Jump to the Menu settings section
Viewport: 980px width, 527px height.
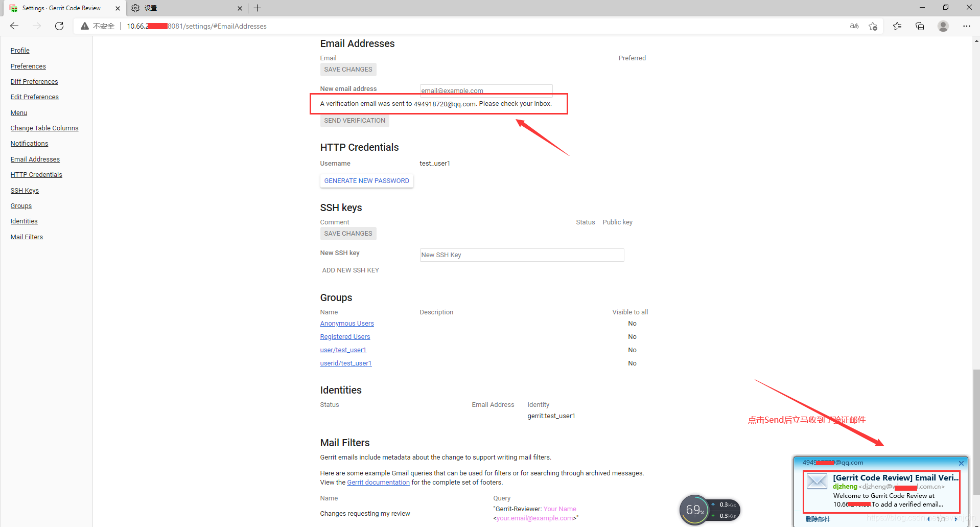click(x=19, y=112)
